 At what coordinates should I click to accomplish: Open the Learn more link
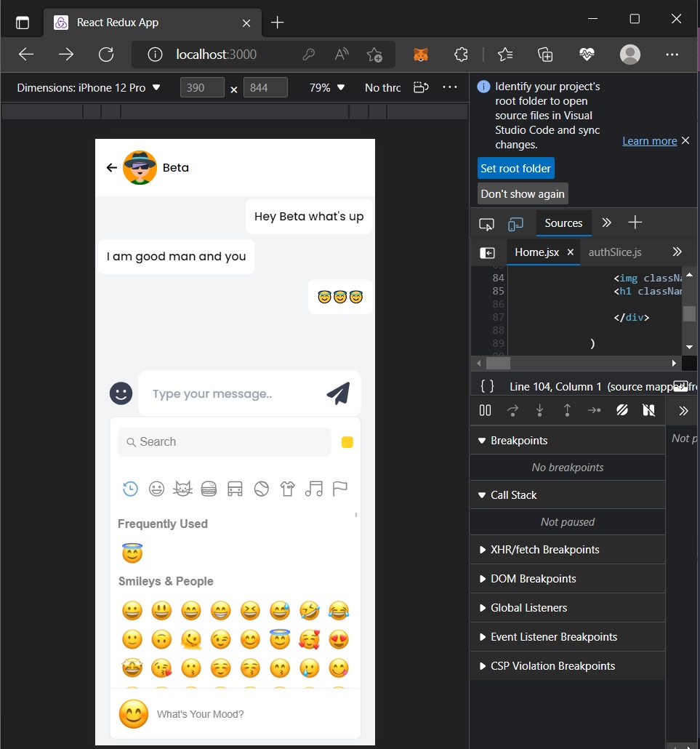tap(649, 141)
